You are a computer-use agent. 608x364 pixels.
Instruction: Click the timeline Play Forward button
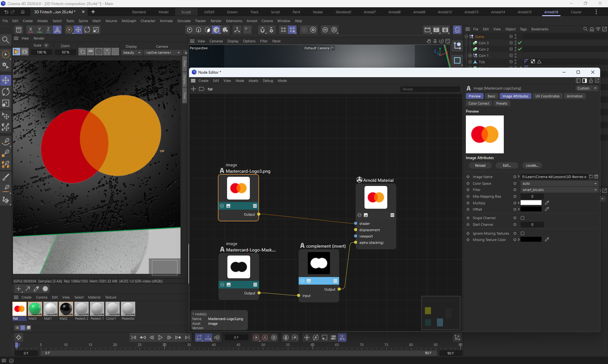[161, 338]
